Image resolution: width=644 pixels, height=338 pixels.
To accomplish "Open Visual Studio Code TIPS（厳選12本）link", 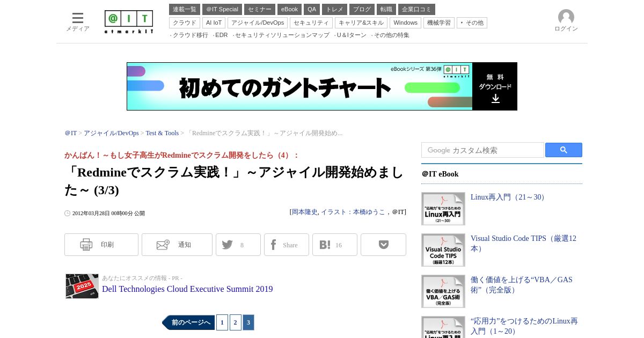I will [x=523, y=244].
